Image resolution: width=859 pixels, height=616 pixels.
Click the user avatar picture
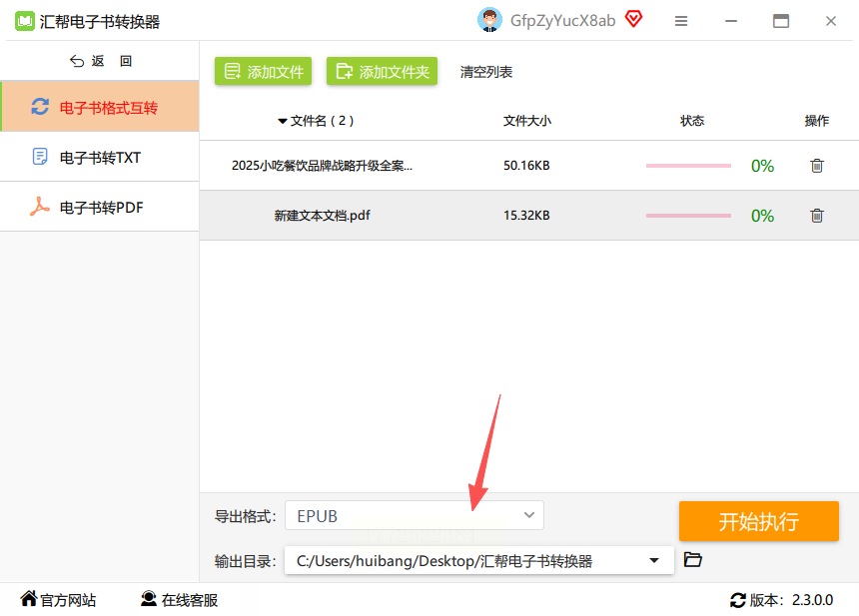489,20
